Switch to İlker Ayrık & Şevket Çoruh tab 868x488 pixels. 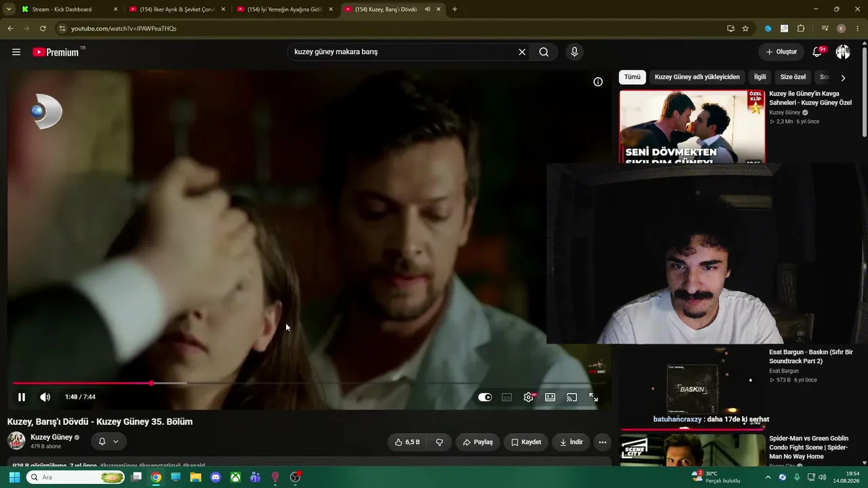(x=177, y=9)
